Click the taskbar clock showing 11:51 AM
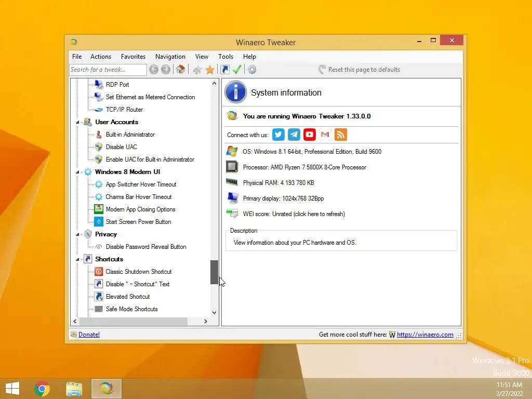Screen dimensions: 532x399 pyautogui.click(x=509, y=385)
